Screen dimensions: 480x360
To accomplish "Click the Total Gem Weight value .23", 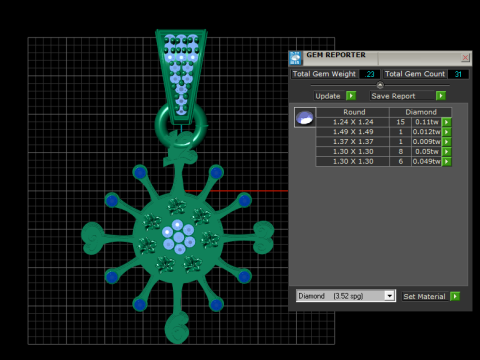I will tap(370, 74).
